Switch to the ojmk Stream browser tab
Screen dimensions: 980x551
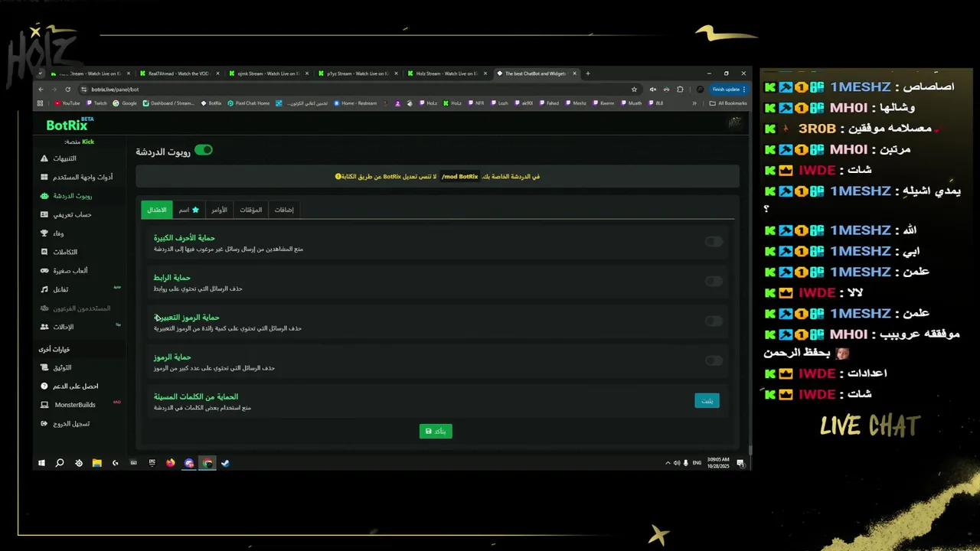[268, 73]
